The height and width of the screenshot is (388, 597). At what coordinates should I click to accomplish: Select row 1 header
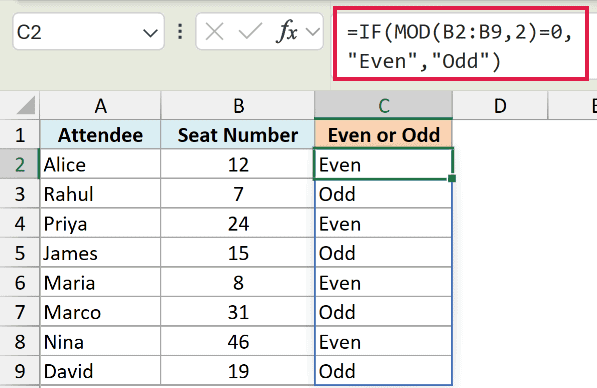point(20,135)
